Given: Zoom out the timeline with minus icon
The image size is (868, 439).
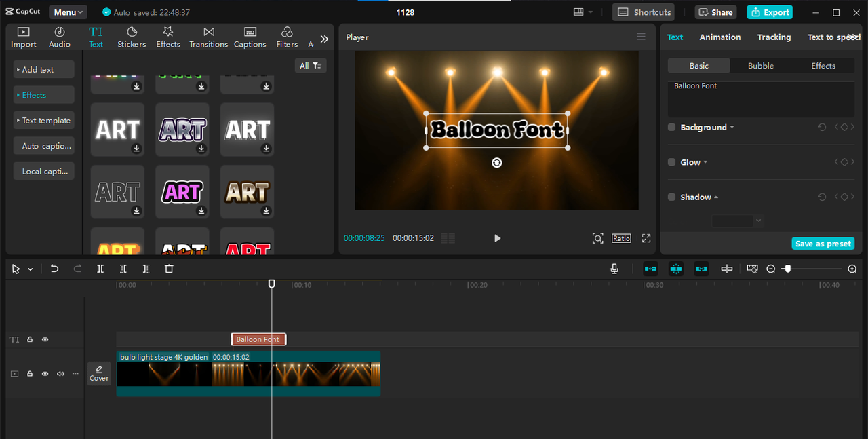Looking at the screenshot, I should click(x=771, y=269).
